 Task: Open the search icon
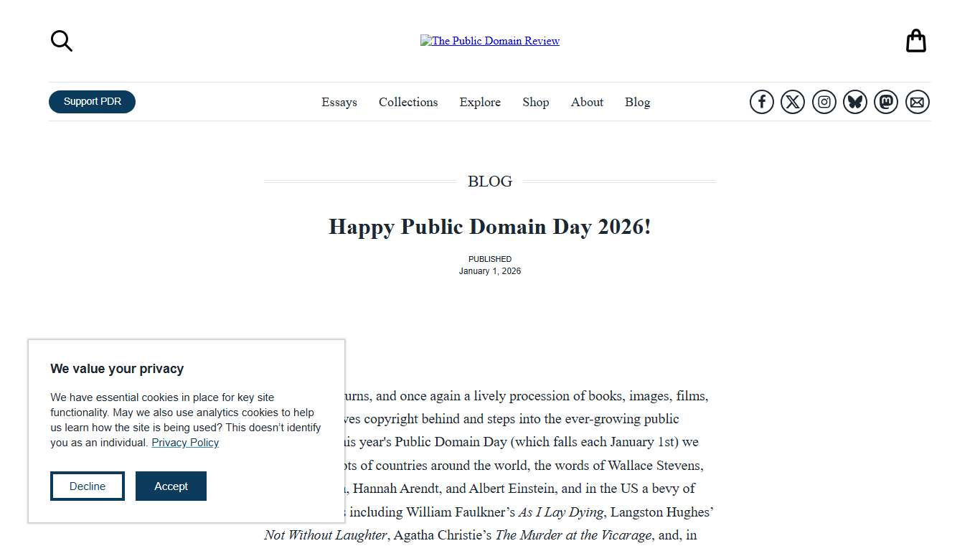61,41
